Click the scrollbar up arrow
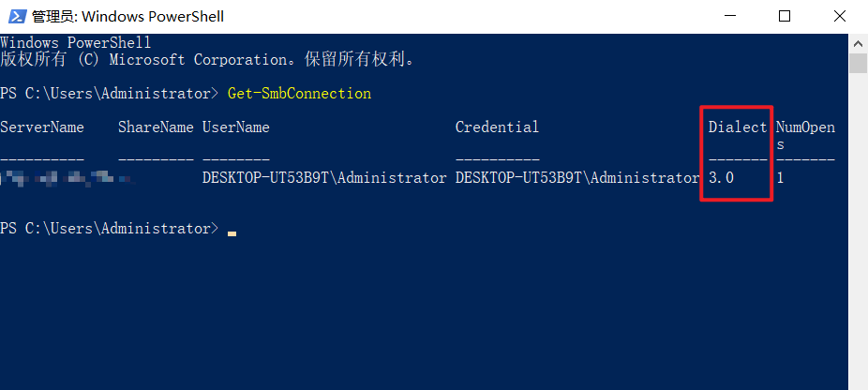The image size is (868, 390). [x=858, y=43]
